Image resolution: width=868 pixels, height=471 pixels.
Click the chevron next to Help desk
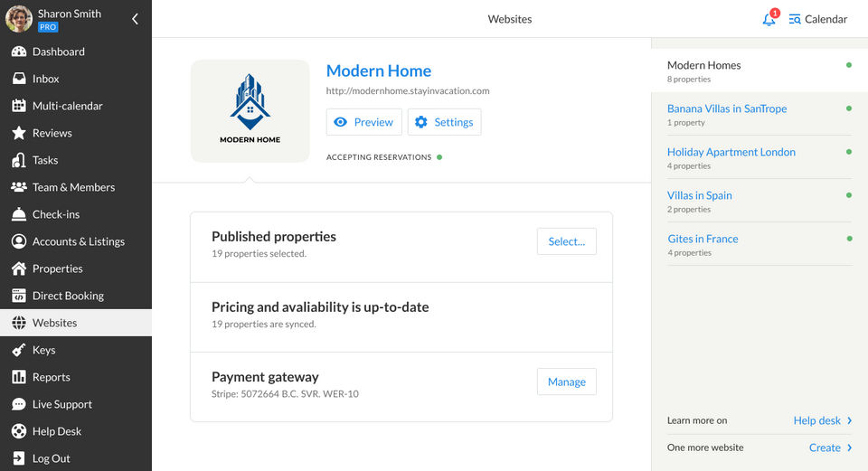coord(850,420)
